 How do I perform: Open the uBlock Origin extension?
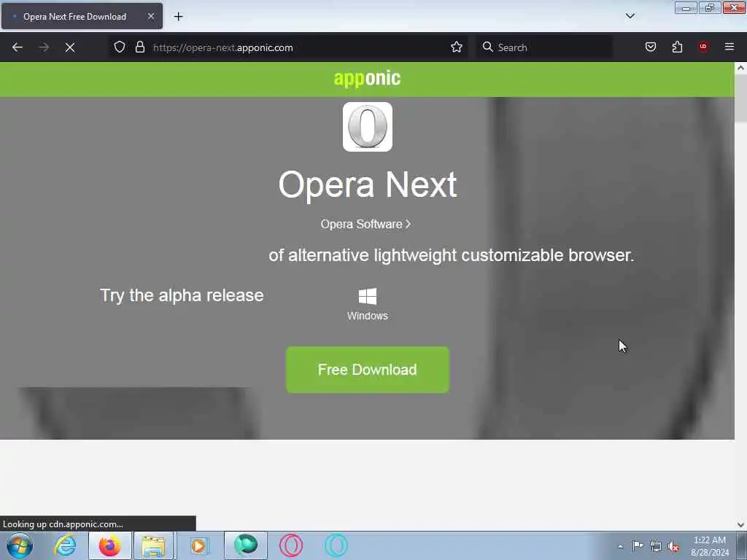coord(703,47)
